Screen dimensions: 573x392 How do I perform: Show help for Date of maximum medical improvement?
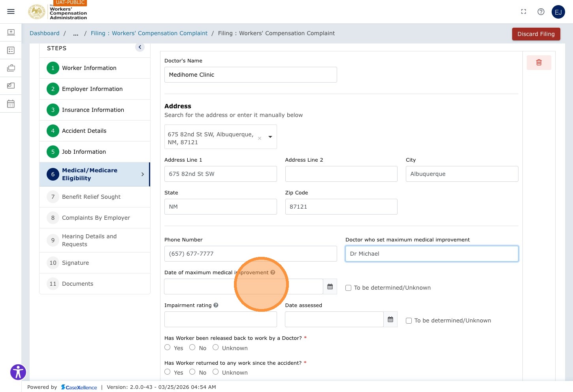273,272
